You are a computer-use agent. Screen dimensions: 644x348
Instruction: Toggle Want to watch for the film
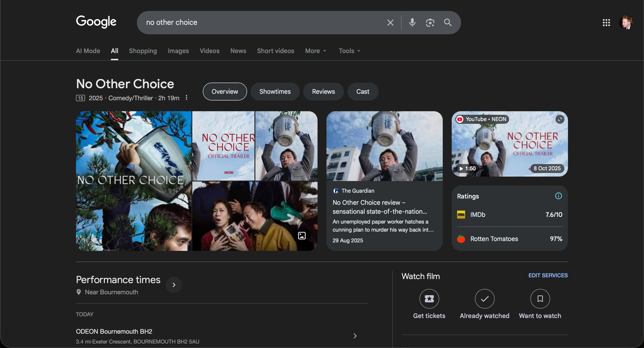point(540,299)
